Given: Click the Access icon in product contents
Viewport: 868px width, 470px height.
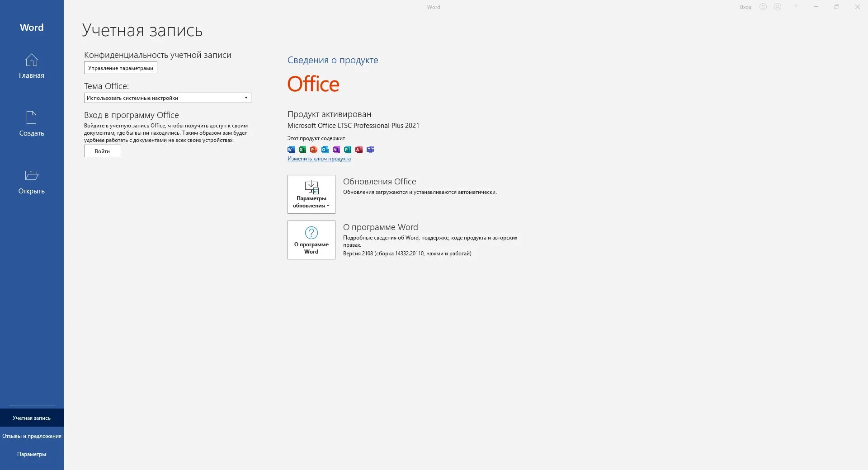Looking at the screenshot, I should [x=359, y=150].
